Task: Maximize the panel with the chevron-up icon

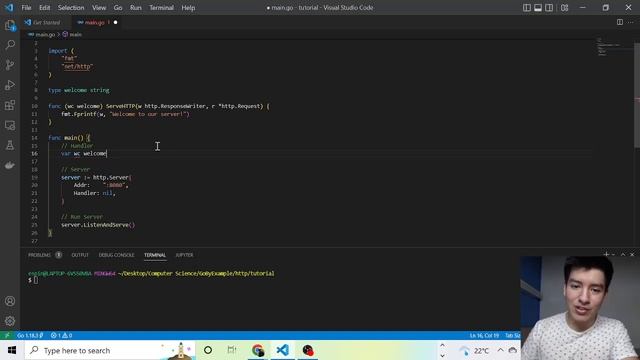Action: tap(623, 254)
